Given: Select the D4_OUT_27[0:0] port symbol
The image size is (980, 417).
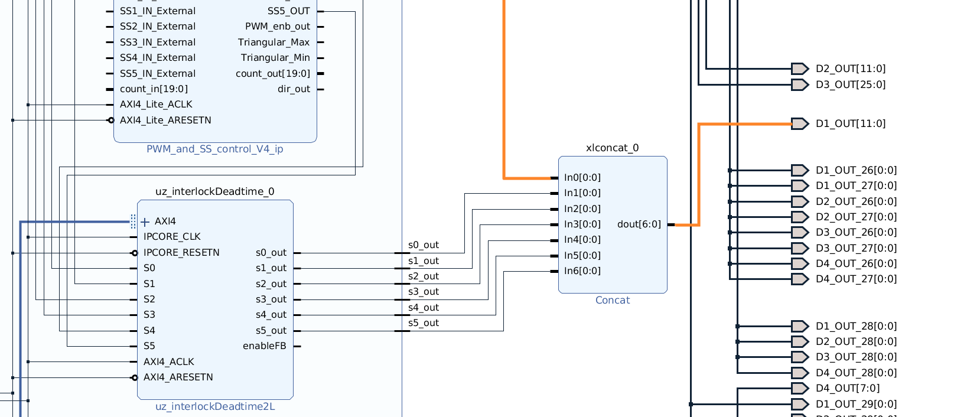Looking at the screenshot, I should coord(799,279).
